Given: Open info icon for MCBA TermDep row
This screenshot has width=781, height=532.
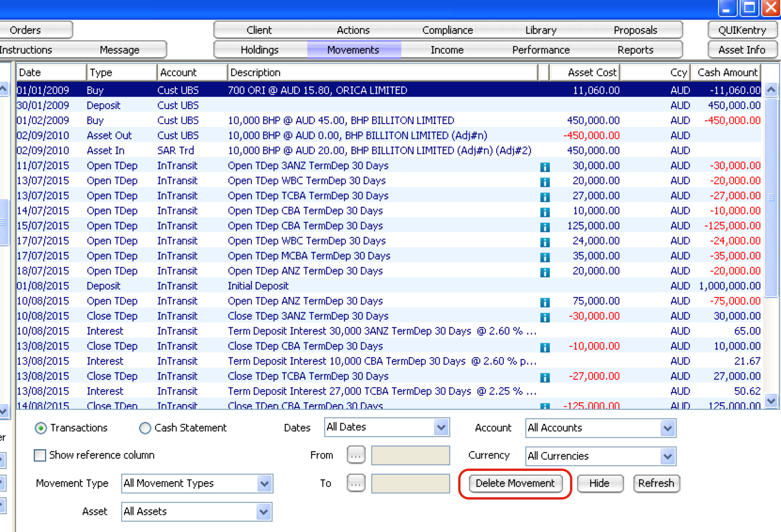Looking at the screenshot, I should (545, 257).
